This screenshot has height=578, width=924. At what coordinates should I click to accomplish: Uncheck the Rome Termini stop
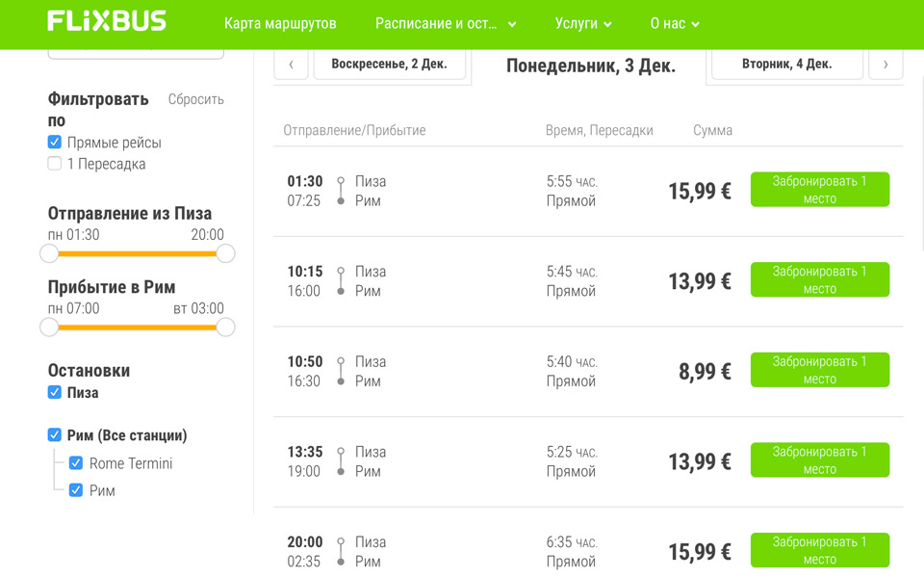coord(76,463)
